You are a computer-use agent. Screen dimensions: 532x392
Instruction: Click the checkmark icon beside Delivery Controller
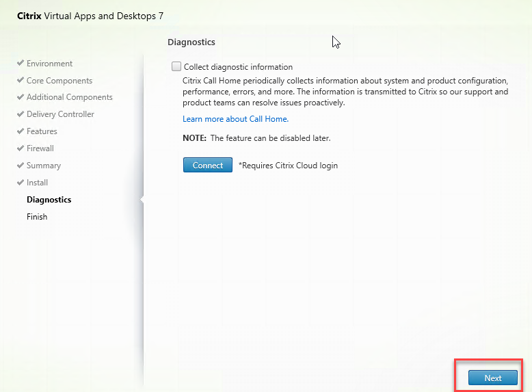(21, 114)
